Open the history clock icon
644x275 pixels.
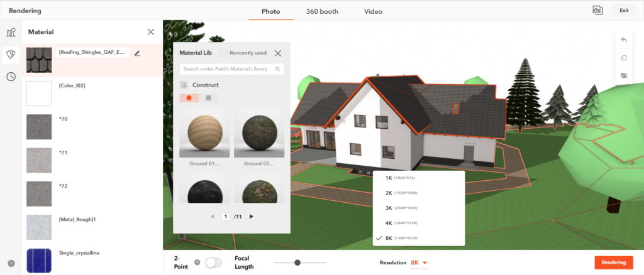point(11,77)
